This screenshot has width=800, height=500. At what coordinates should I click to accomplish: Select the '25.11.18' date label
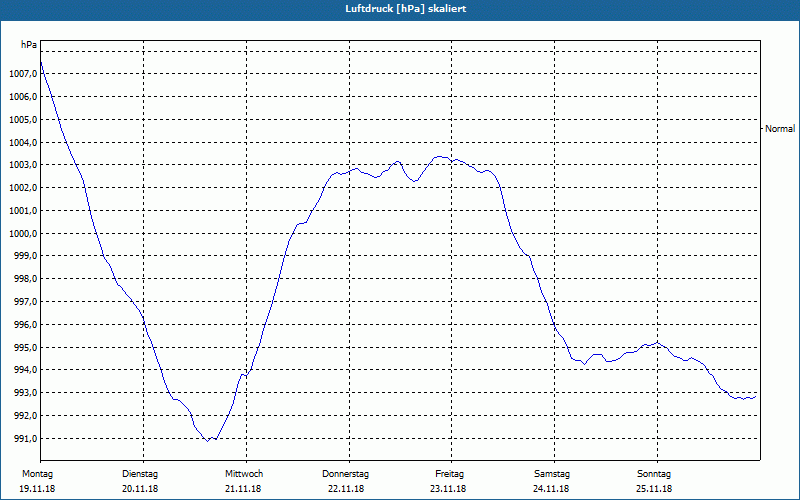point(654,489)
